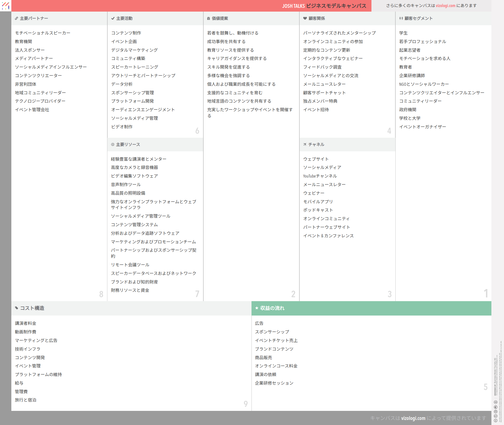Image resolution: width=504 pixels, height=425 pixels.
Task: Click the Vizologi logo in top-left corner
Action: point(6,6)
